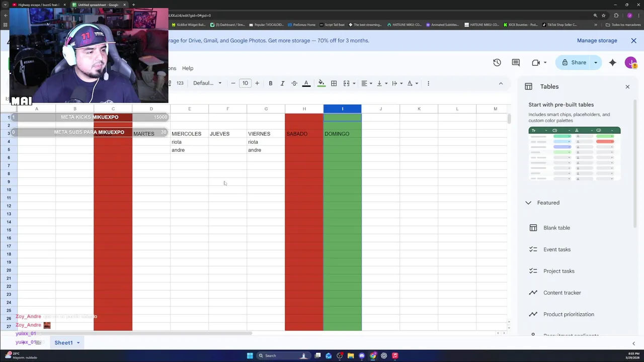The width and height of the screenshot is (644, 362).
Task: Select column I header
Action: (343, 109)
